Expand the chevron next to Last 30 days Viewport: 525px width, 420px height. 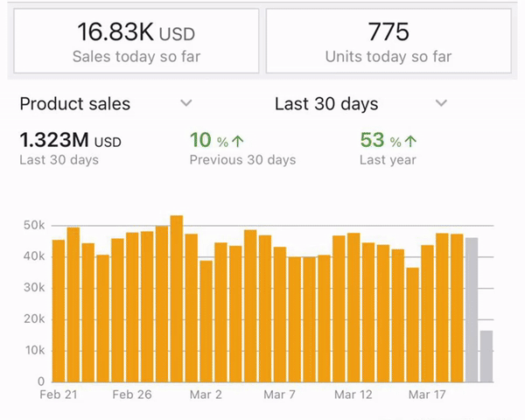(x=441, y=103)
